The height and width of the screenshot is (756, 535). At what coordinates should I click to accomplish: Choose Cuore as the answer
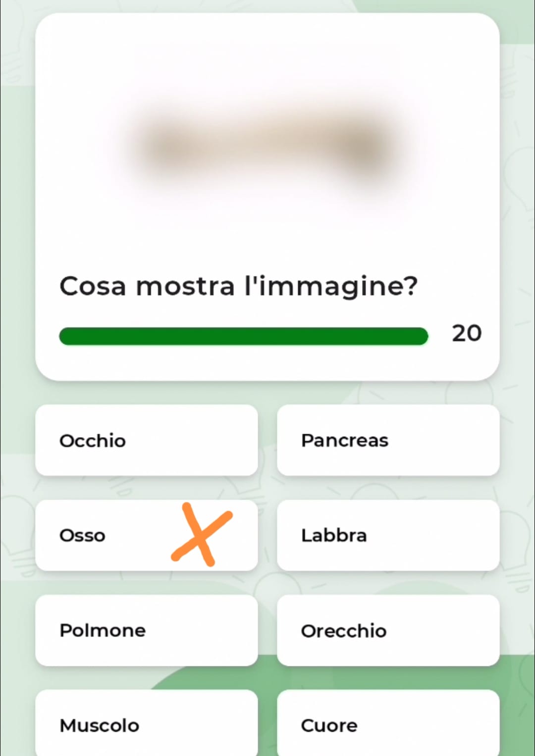click(x=388, y=724)
